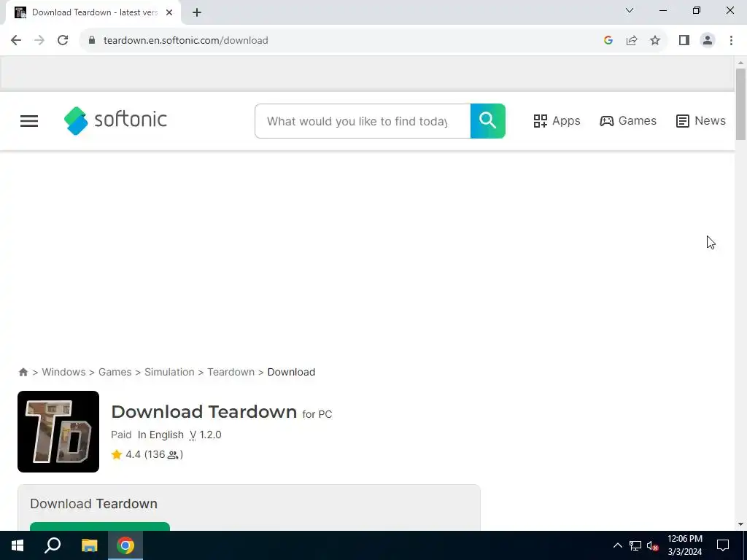The width and height of the screenshot is (747, 560).
Task: Open a new browser tab
Action: click(x=197, y=12)
